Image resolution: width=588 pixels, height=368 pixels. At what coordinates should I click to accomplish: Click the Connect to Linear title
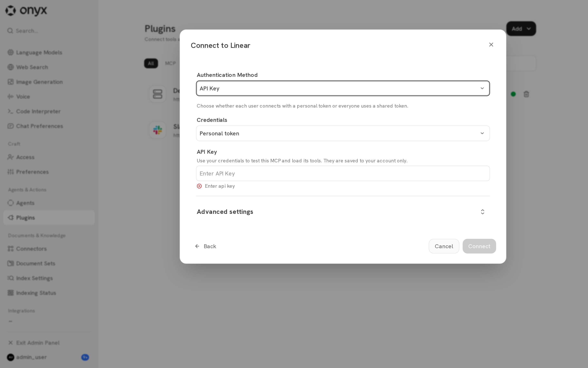click(220, 46)
